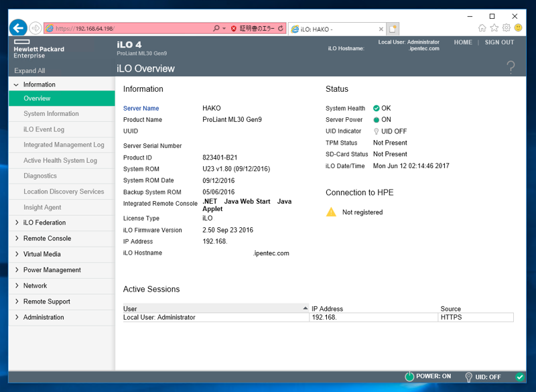Open Active Health System Log
Image resolution: width=536 pixels, height=392 pixels.
tap(62, 161)
